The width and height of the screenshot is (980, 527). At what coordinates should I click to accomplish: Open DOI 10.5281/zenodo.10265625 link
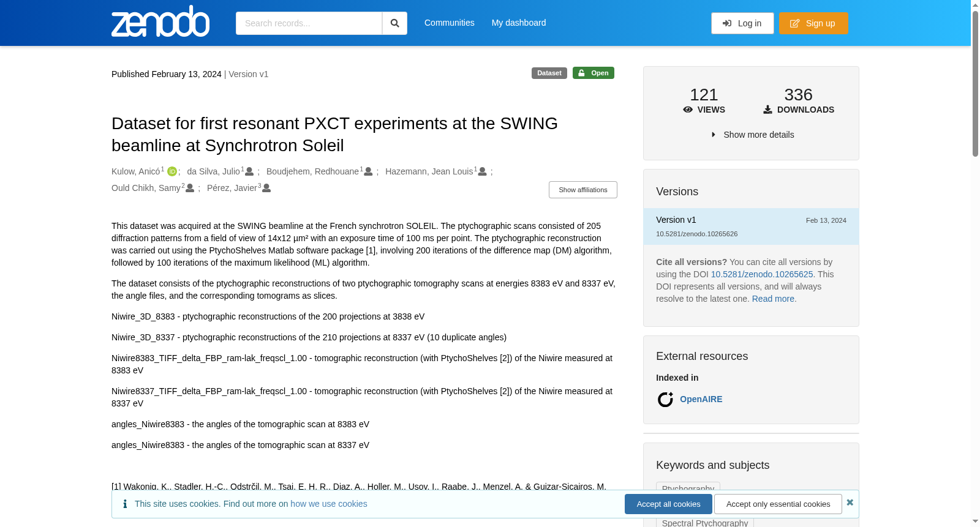coord(762,274)
